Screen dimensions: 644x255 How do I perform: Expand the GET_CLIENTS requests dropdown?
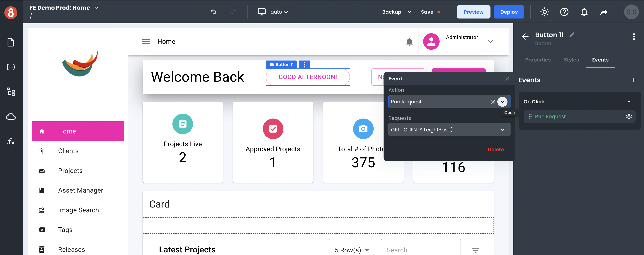pos(502,130)
